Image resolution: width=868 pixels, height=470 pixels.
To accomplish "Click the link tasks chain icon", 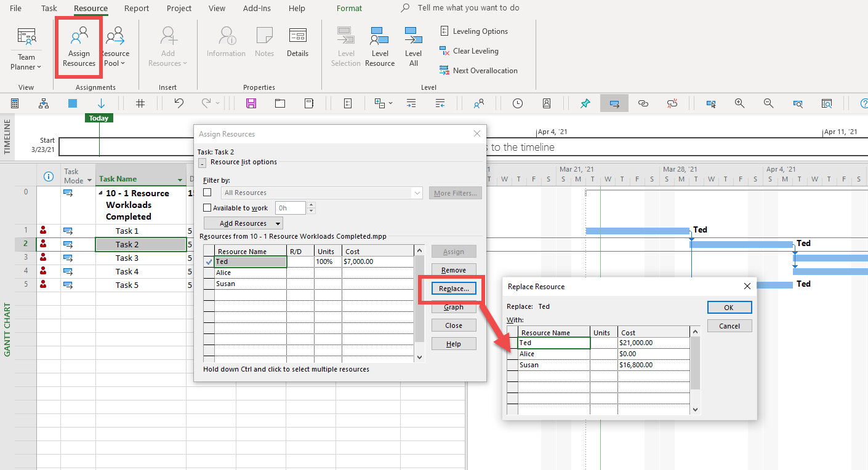I will coord(643,103).
